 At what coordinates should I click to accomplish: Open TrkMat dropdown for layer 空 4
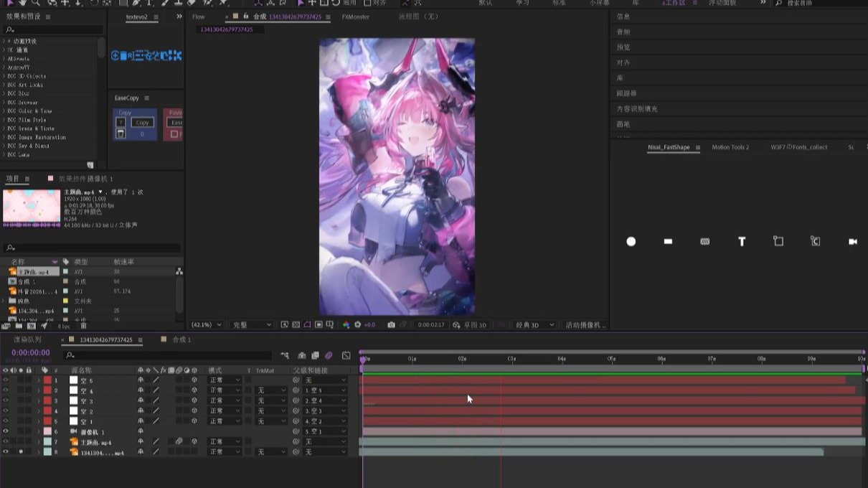271,390
